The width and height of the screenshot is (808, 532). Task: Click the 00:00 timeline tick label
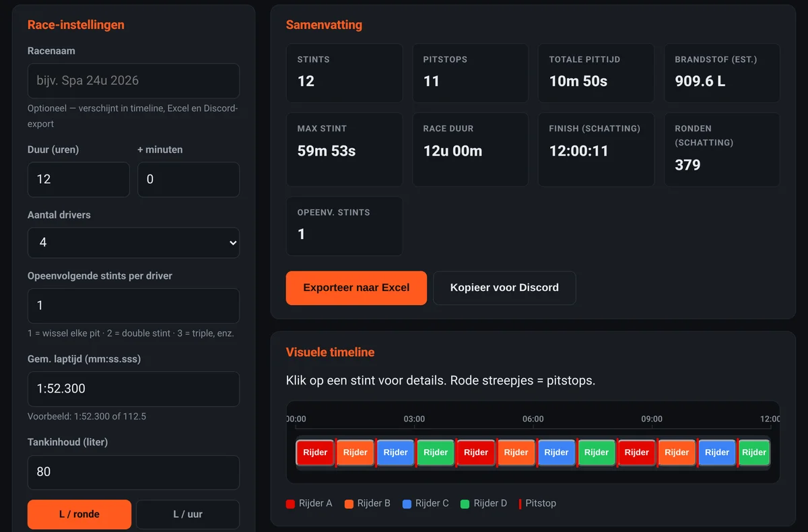pyautogui.click(x=296, y=419)
